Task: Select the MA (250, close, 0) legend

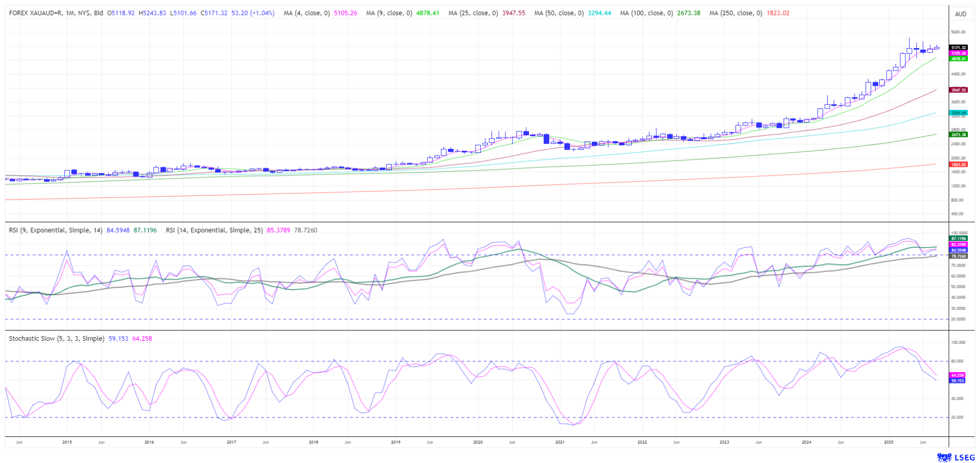Action: (x=735, y=13)
